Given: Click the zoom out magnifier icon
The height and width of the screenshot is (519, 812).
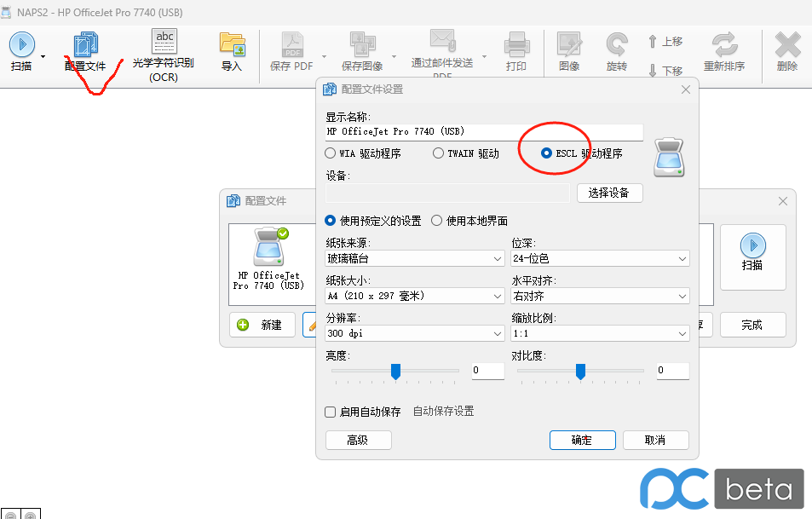Looking at the screenshot, I should pyautogui.click(x=10, y=516).
